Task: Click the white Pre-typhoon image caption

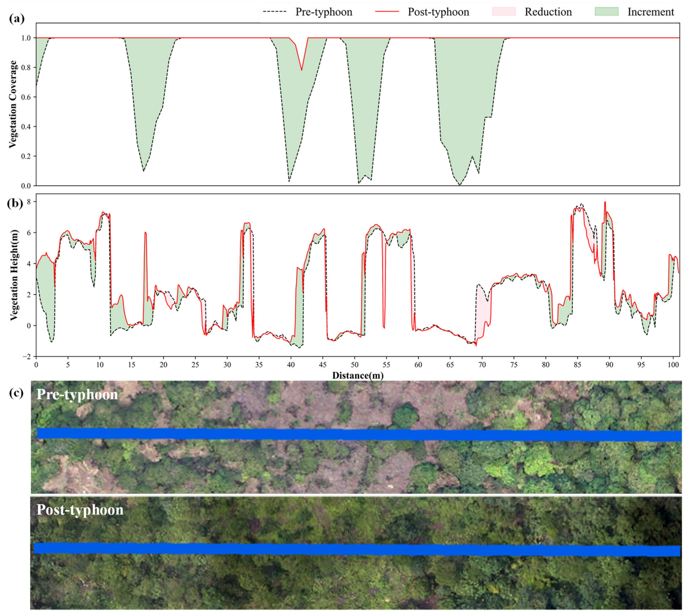Action: click(x=77, y=395)
